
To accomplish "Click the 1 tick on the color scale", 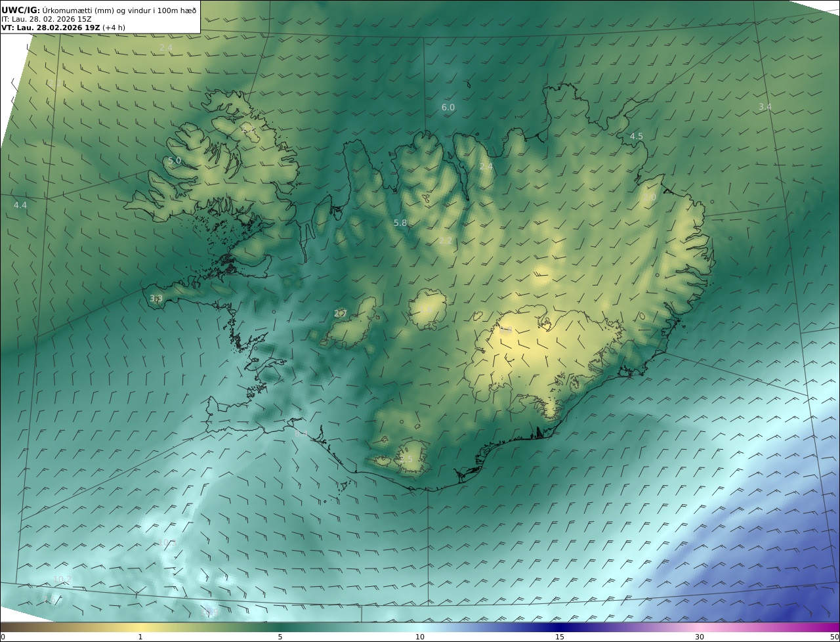I will 140,637.
